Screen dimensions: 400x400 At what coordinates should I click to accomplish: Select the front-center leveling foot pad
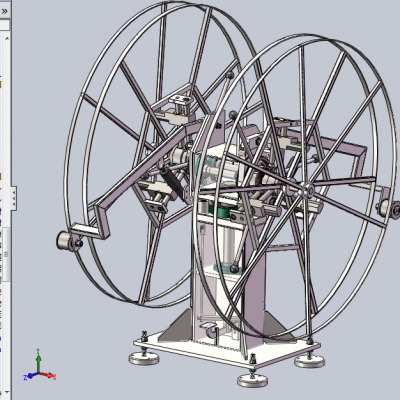(252, 380)
